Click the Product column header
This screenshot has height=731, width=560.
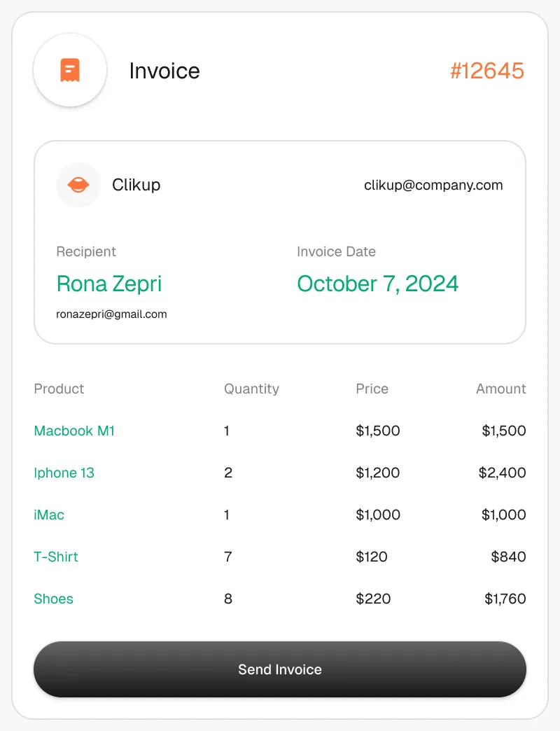coord(59,389)
